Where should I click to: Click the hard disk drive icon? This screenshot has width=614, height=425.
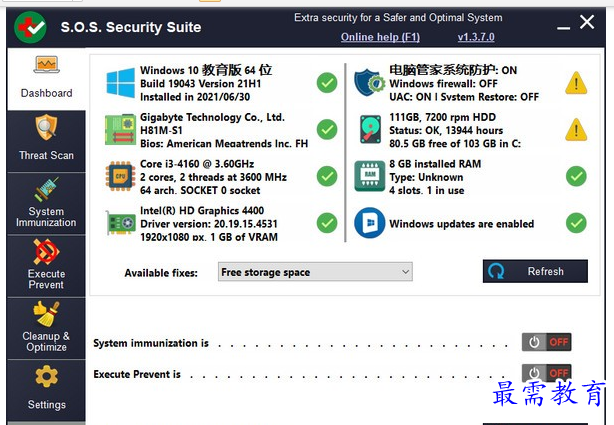pyautogui.click(x=370, y=129)
